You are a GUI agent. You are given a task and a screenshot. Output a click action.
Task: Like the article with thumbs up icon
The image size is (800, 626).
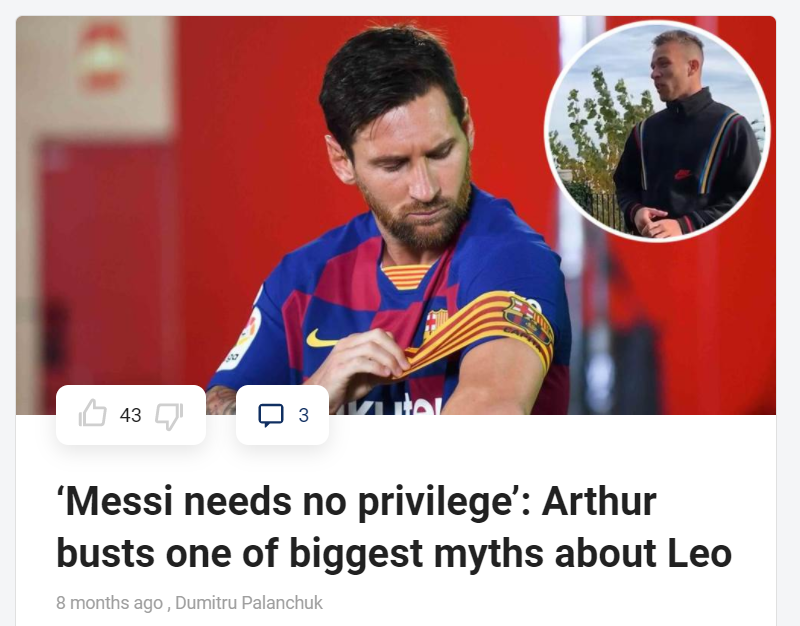pos(92,414)
